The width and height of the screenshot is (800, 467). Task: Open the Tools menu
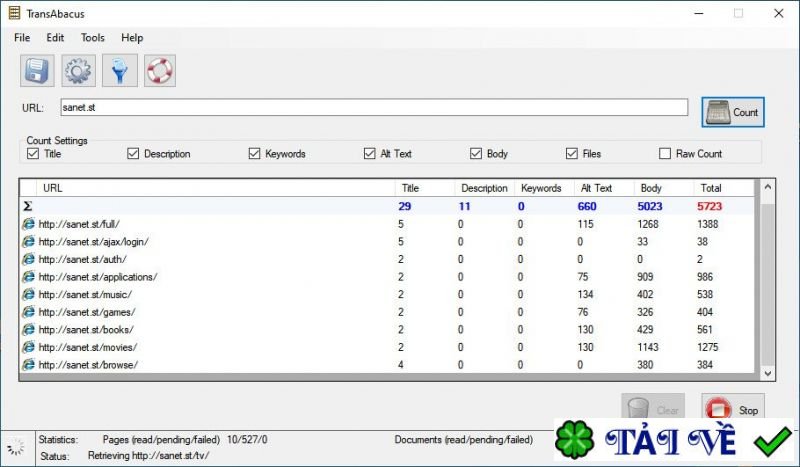tap(92, 38)
